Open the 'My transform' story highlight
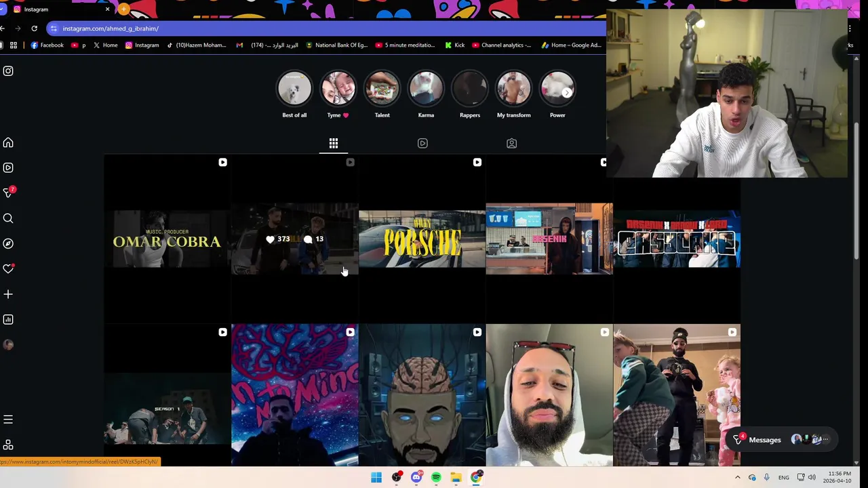This screenshot has width=868, height=488. [513, 89]
